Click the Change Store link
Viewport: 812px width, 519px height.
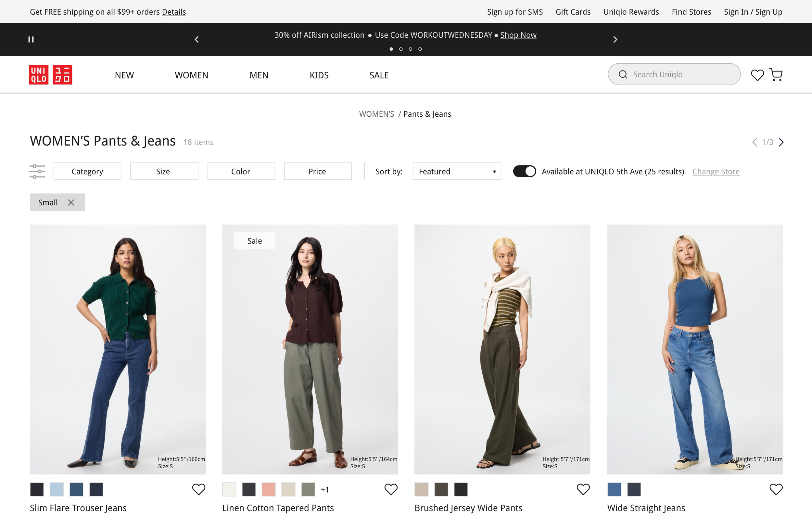click(716, 171)
